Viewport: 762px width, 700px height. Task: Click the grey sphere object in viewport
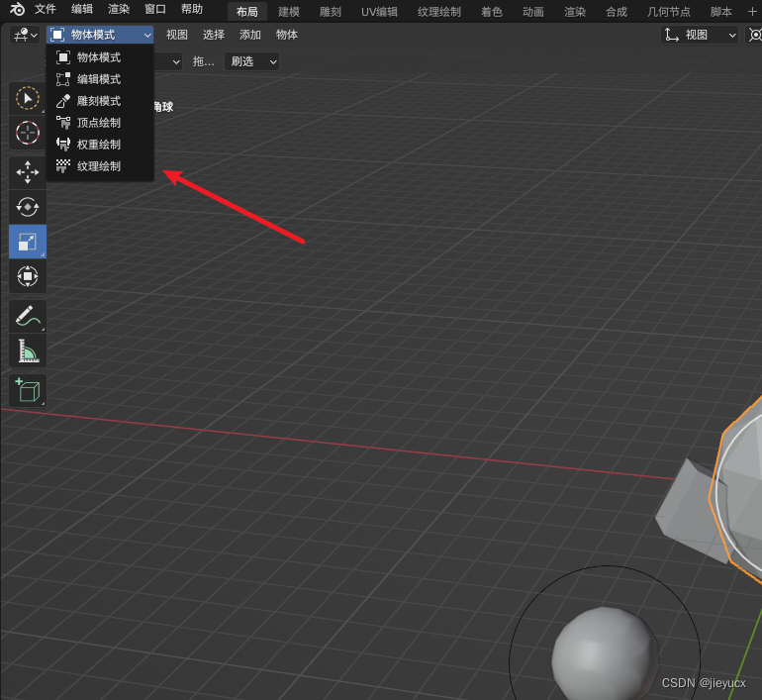[x=605, y=653]
